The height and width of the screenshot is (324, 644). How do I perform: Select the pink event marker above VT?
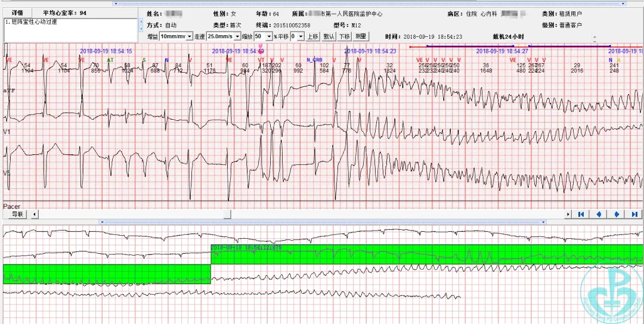coord(261,50)
